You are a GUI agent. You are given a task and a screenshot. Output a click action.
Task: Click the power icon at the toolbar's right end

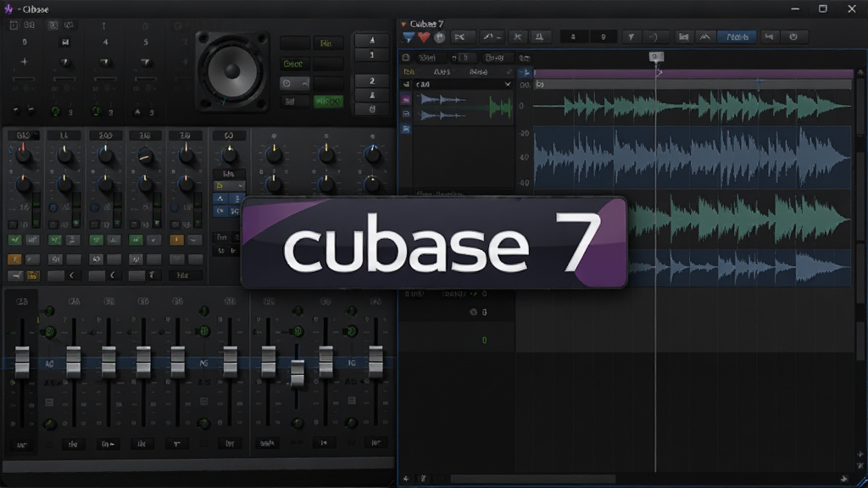(x=793, y=37)
